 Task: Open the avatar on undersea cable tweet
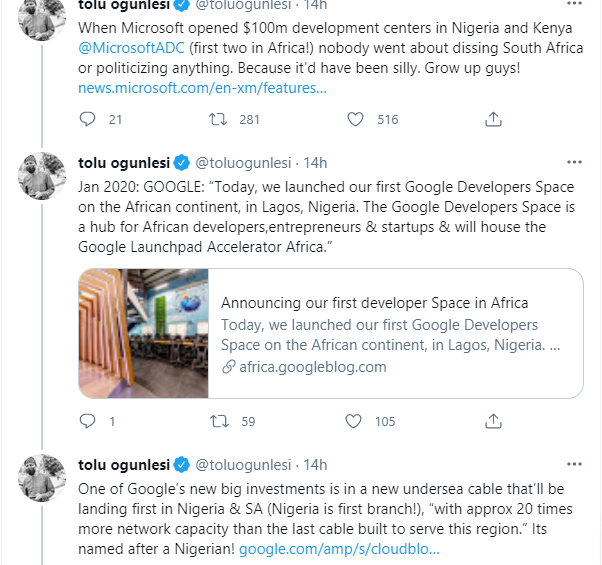[42, 478]
